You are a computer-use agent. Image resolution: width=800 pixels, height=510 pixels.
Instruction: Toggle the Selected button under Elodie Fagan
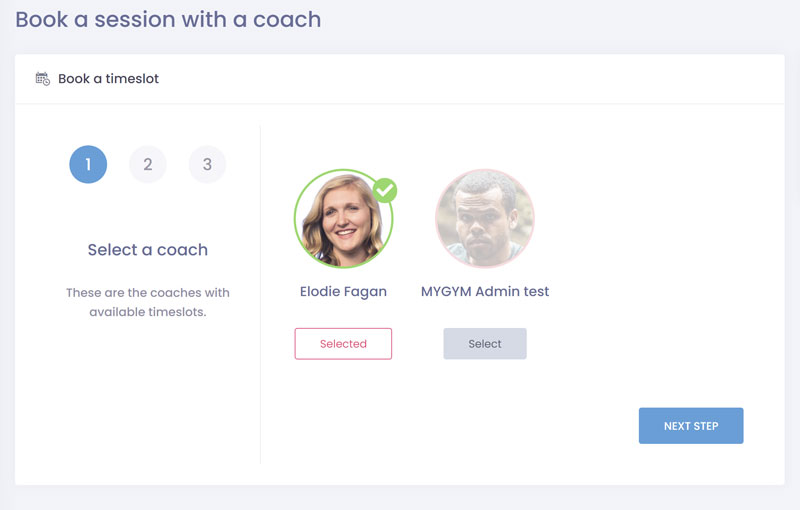click(x=343, y=344)
